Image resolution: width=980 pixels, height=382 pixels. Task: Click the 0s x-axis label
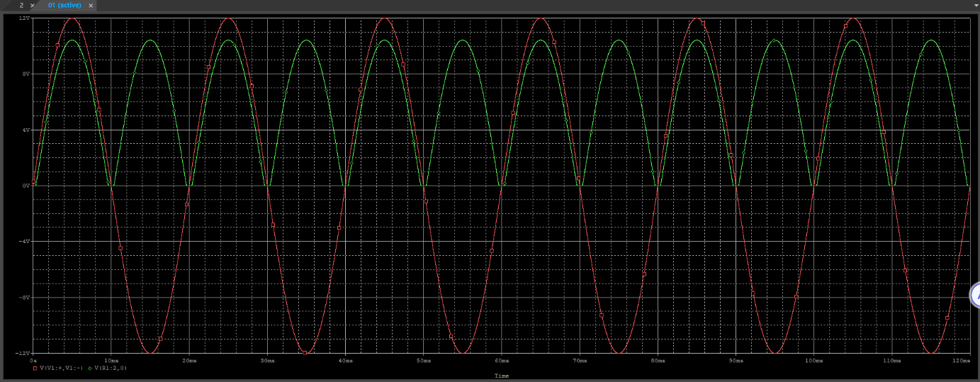pyautogui.click(x=33, y=361)
